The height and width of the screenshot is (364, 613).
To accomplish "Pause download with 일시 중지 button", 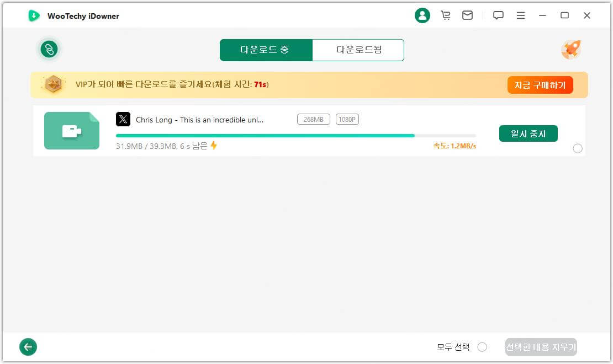I will 528,133.
